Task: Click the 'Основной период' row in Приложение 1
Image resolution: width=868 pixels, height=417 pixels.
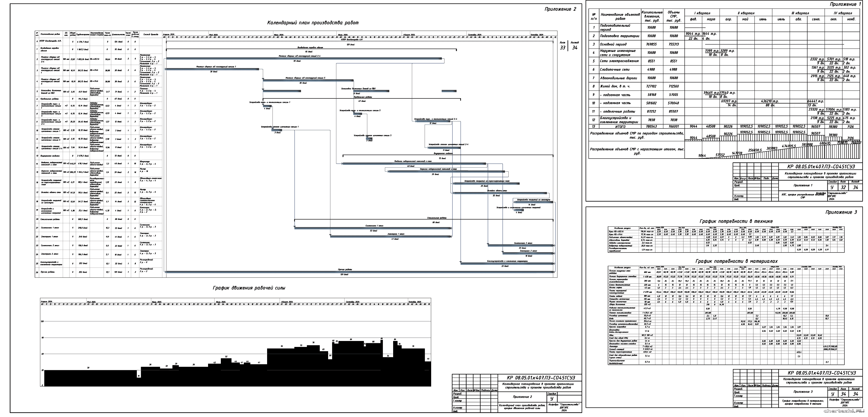Action: click(613, 44)
